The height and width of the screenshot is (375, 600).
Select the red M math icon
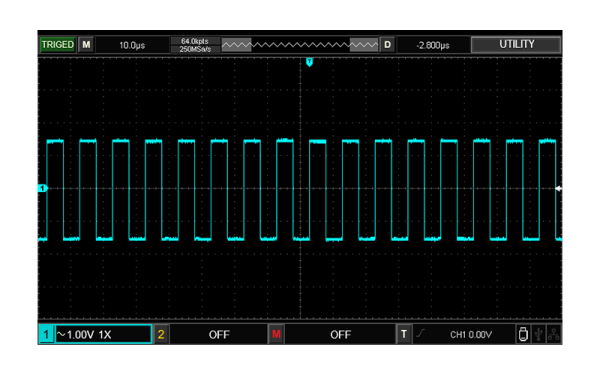[276, 334]
